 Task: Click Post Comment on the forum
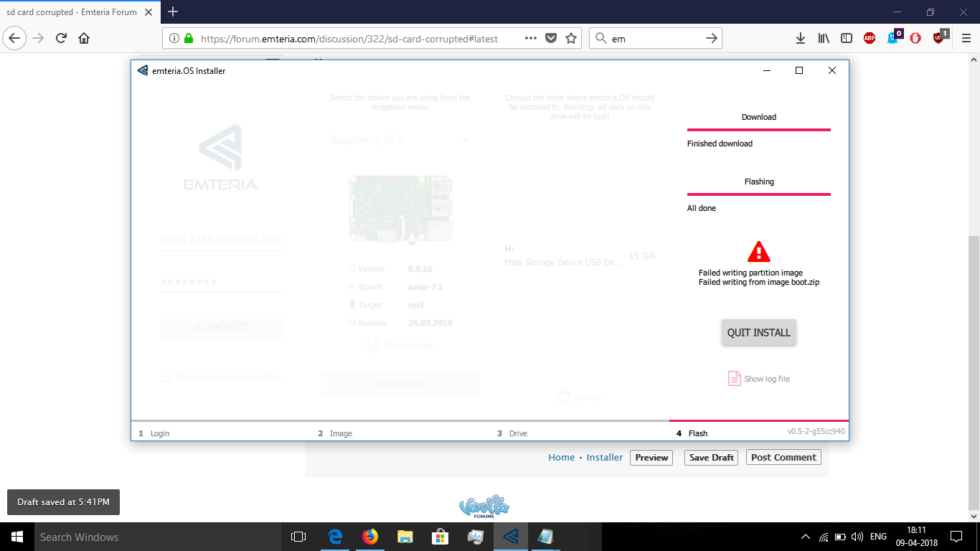point(783,457)
